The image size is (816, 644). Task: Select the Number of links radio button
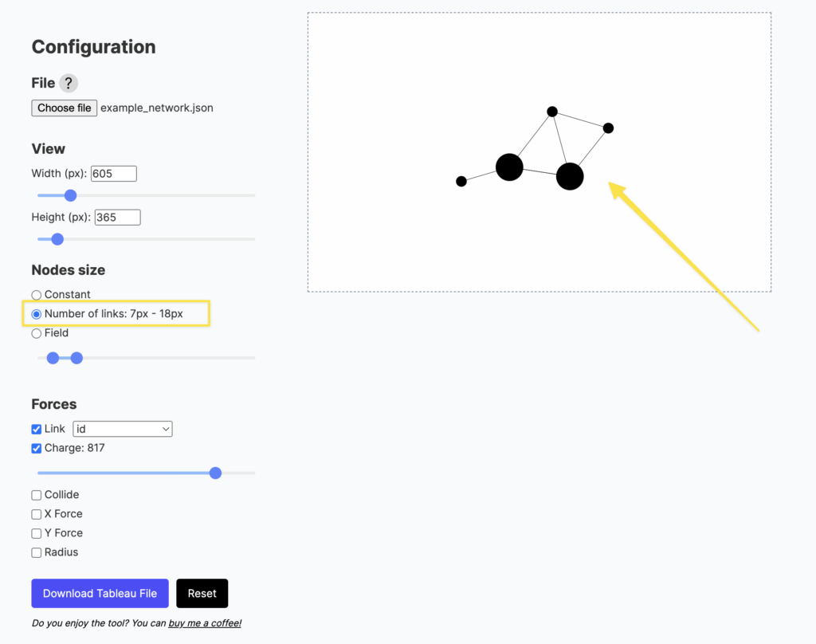click(37, 314)
